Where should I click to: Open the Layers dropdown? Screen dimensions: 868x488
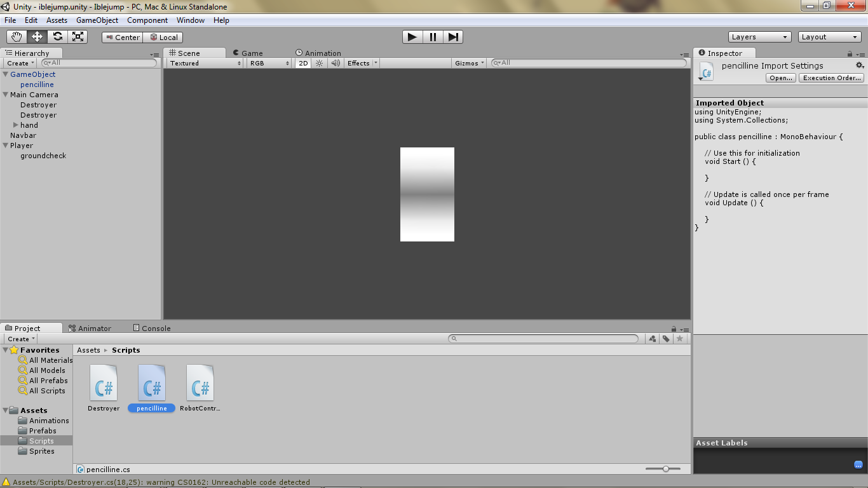click(759, 37)
